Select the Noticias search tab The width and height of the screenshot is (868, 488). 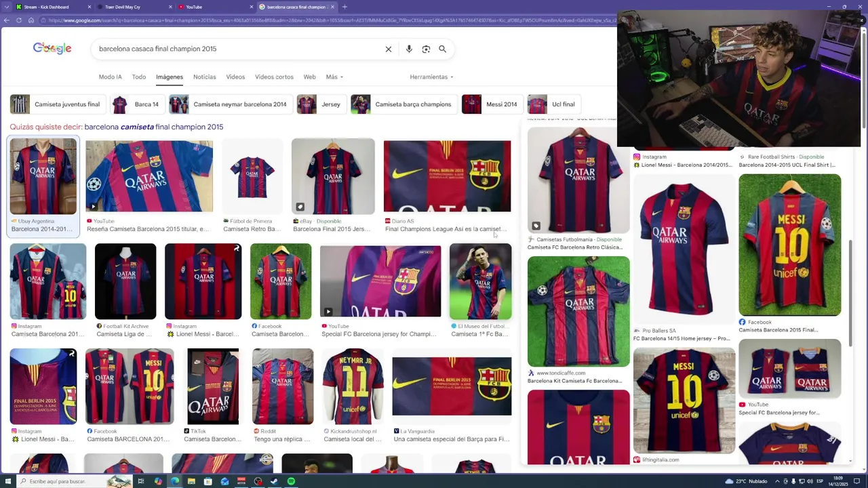(x=204, y=77)
